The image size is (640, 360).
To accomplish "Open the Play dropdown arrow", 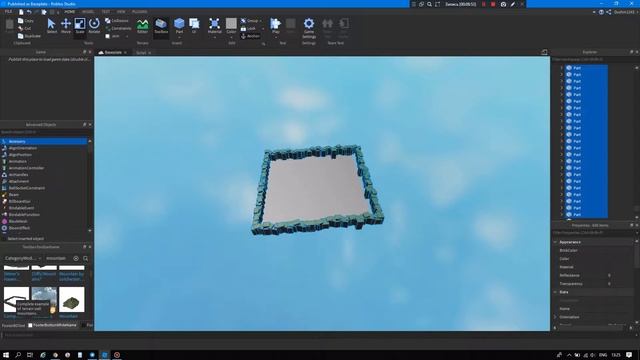I will (276, 38).
